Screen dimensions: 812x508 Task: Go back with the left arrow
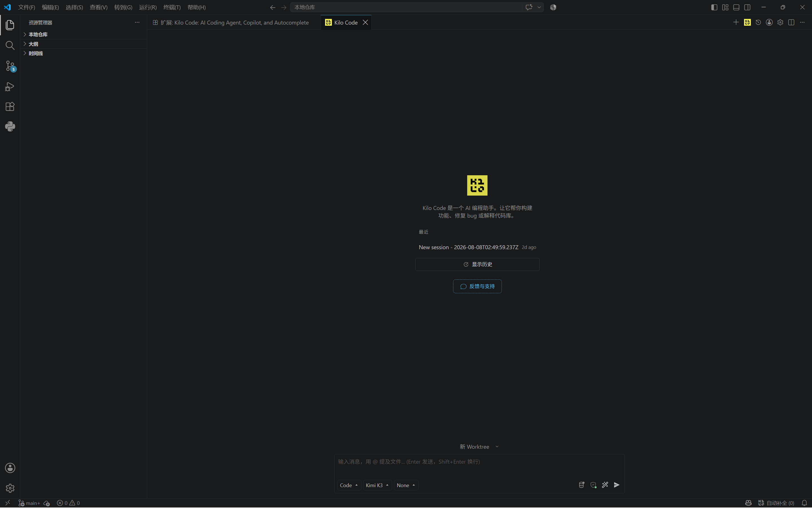click(272, 7)
